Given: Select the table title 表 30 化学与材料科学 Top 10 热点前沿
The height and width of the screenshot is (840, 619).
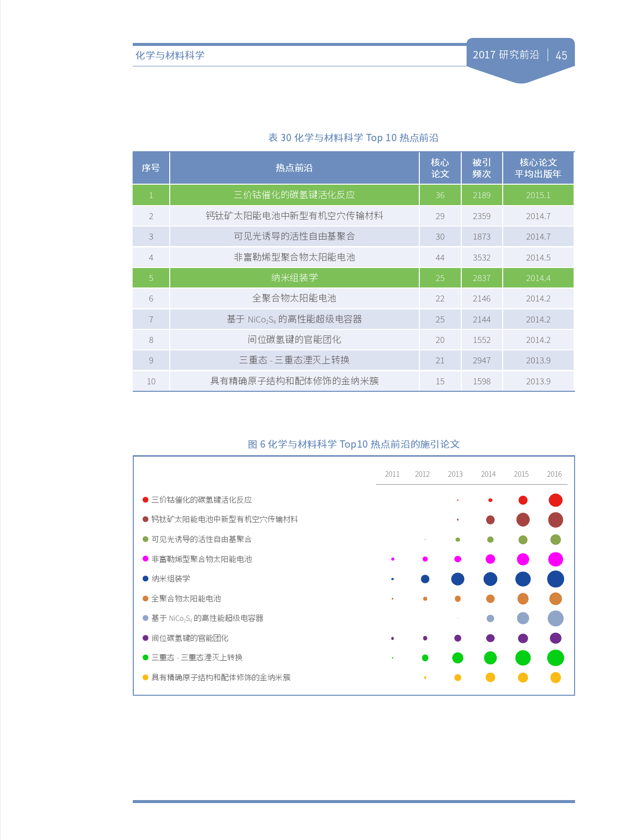Looking at the screenshot, I should click(x=353, y=138).
